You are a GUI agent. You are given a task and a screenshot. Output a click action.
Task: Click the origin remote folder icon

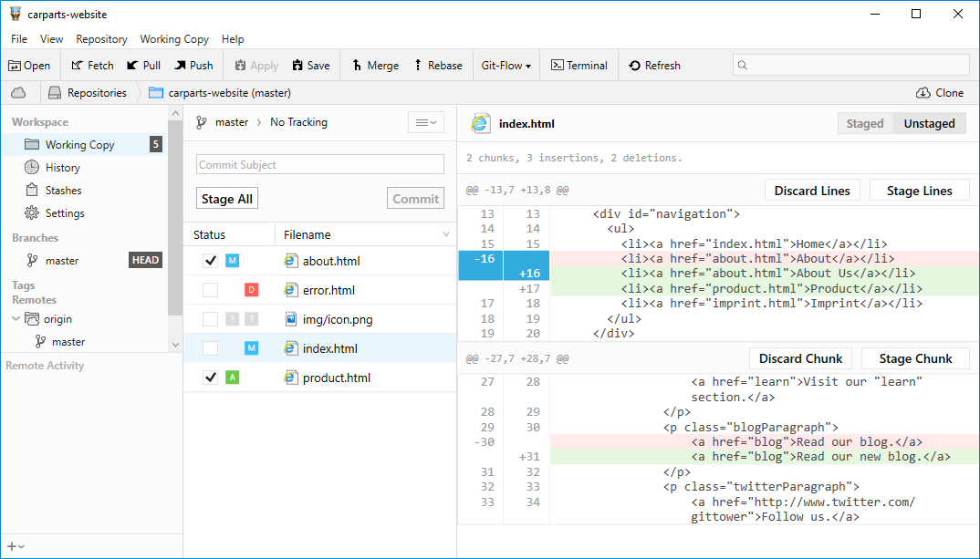[x=32, y=319]
